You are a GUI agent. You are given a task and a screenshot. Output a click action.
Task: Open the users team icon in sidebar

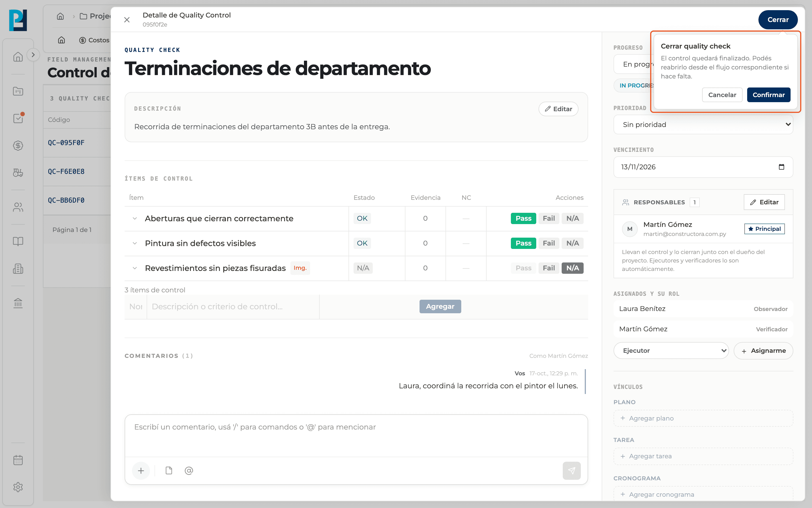(18, 207)
